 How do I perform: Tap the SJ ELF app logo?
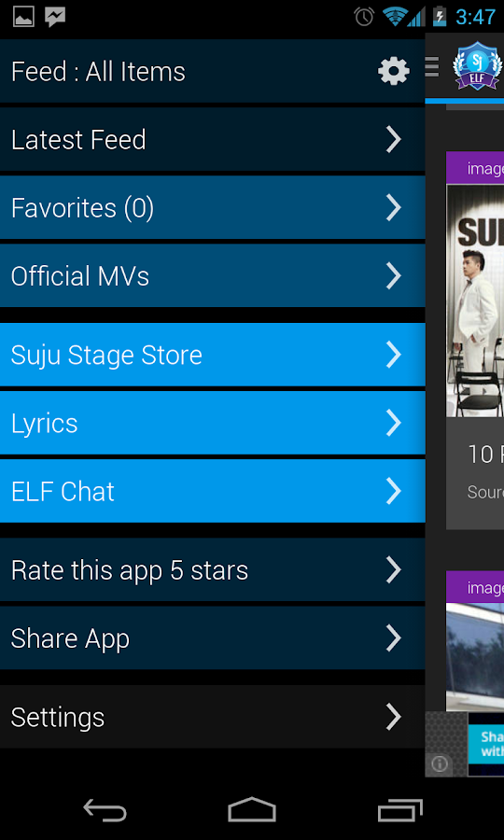point(477,66)
